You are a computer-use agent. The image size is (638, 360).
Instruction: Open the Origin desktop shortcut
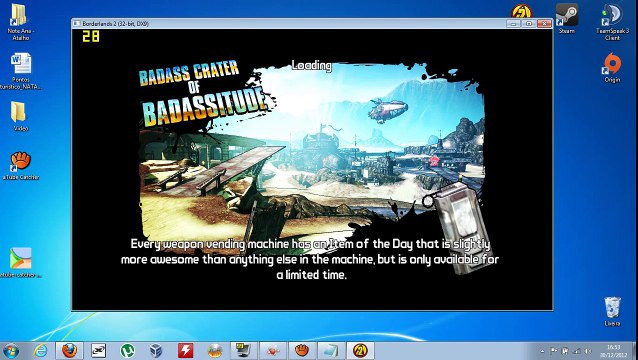612,68
